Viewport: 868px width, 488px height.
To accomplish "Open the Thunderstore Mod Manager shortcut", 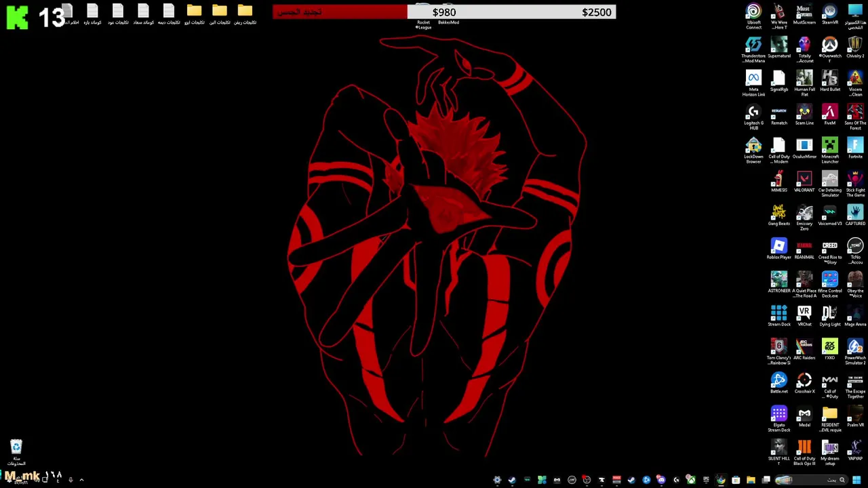I will pos(753,50).
